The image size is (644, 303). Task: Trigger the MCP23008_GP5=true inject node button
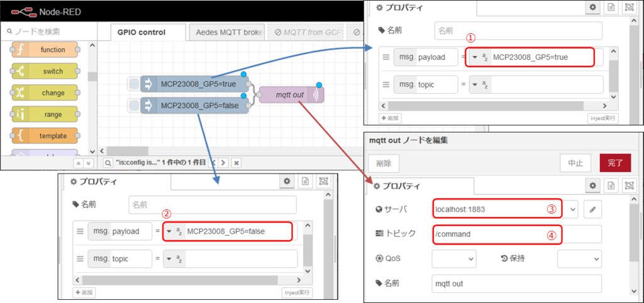[133, 84]
